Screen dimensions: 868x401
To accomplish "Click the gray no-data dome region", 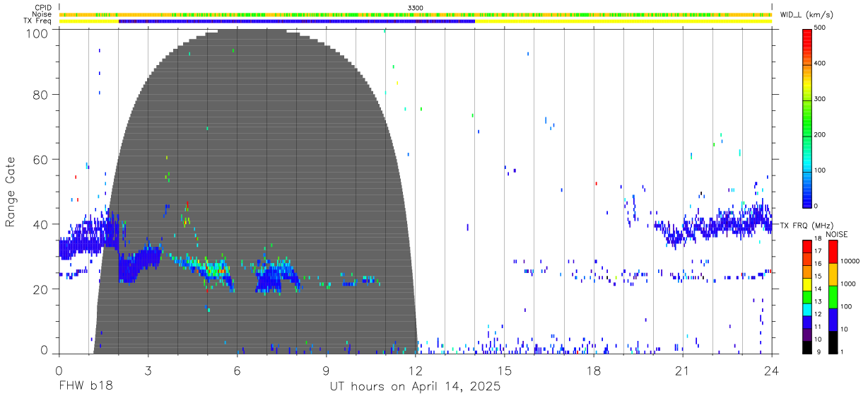I will point(254,191).
